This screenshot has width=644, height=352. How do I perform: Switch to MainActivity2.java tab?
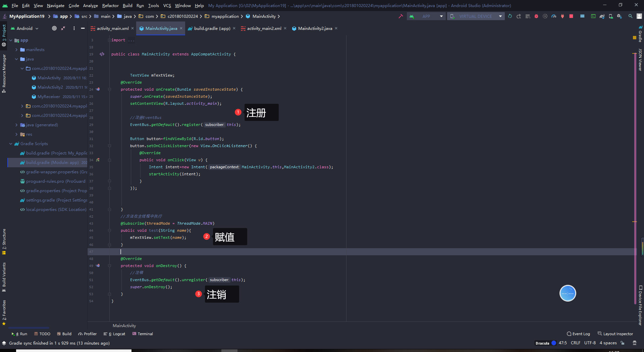[x=315, y=28]
